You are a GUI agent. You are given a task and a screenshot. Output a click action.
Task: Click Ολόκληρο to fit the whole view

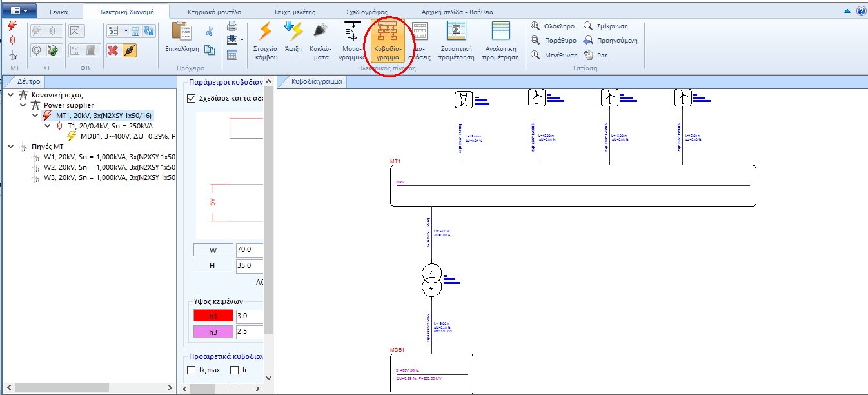point(550,26)
